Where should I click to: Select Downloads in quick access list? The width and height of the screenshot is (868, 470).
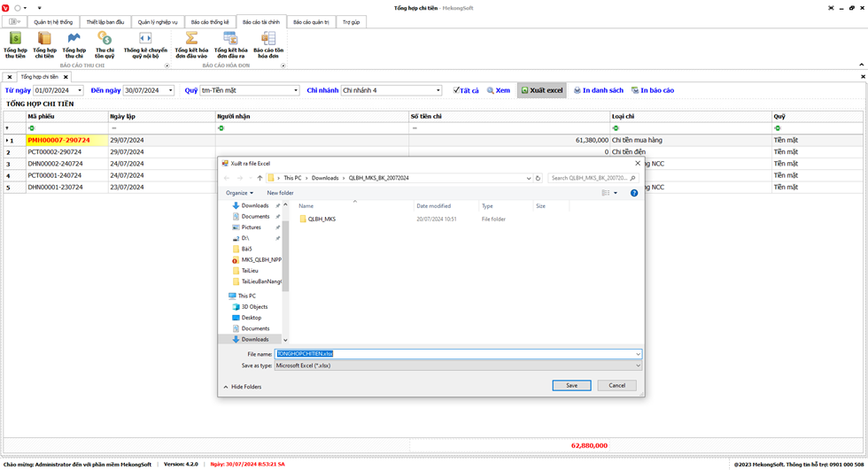point(255,205)
